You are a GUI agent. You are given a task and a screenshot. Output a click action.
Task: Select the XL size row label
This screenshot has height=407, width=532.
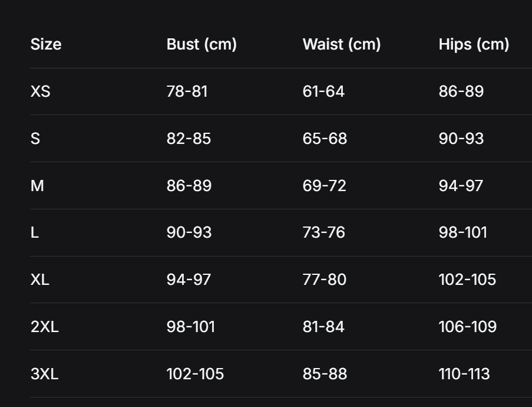click(40, 280)
